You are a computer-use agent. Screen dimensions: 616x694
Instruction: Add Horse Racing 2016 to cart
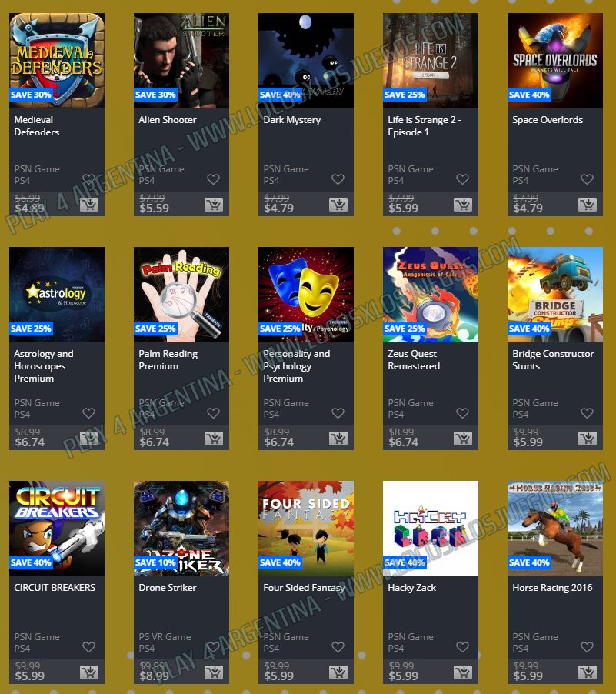click(588, 672)
